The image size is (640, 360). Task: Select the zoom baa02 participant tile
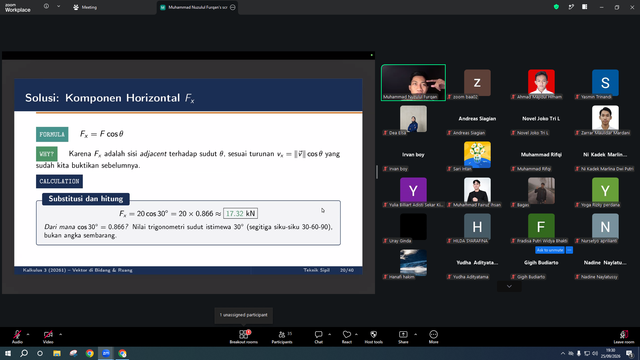pyautogui.click(x=477, y=82)
